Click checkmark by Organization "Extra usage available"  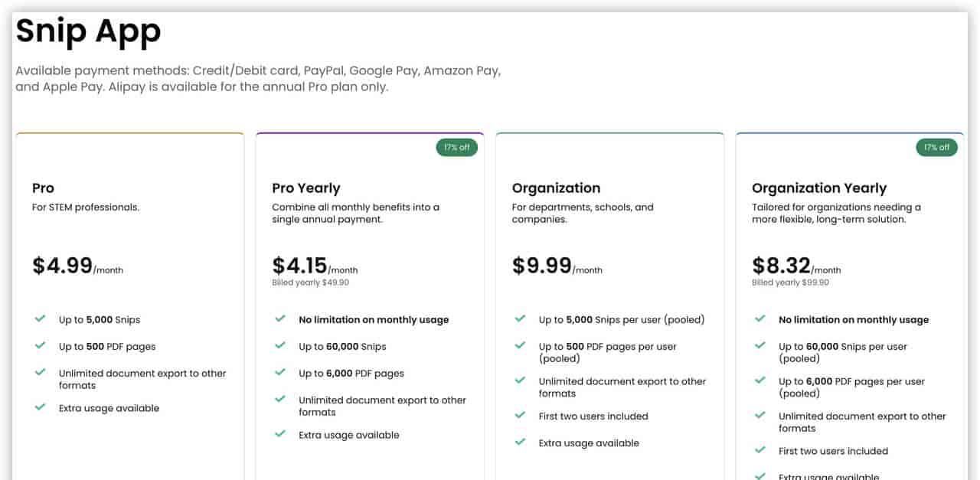pyautogui.click(x=520, y=442)
